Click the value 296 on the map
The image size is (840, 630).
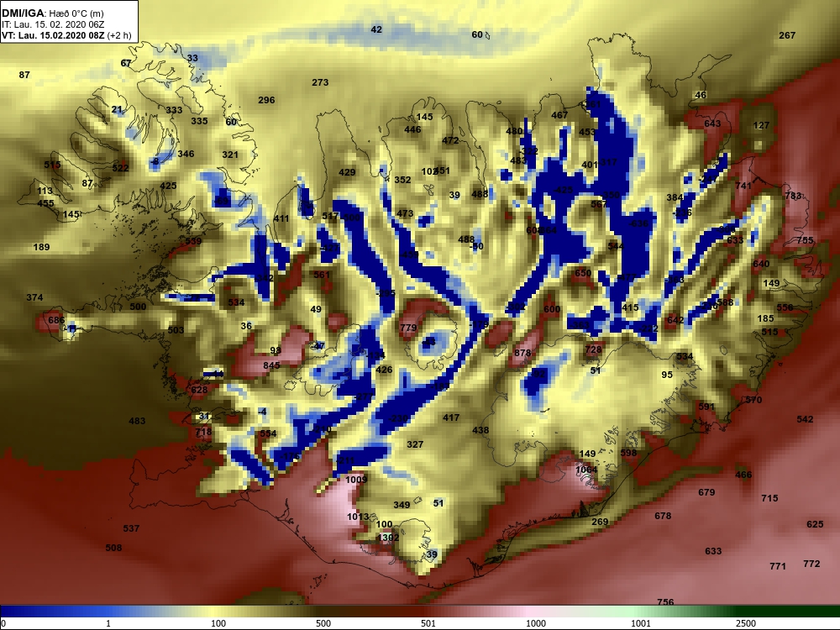pos(266,100)
